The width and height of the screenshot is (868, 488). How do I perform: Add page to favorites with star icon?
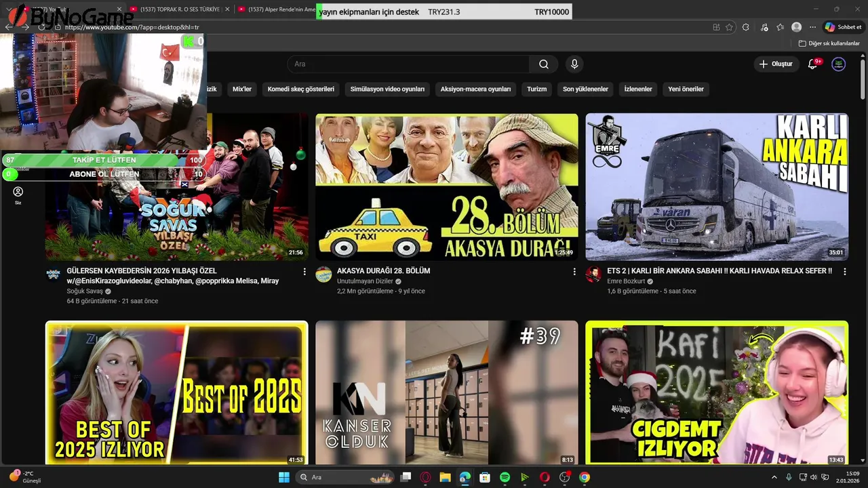pyautogui.click(x=729, y=27)
